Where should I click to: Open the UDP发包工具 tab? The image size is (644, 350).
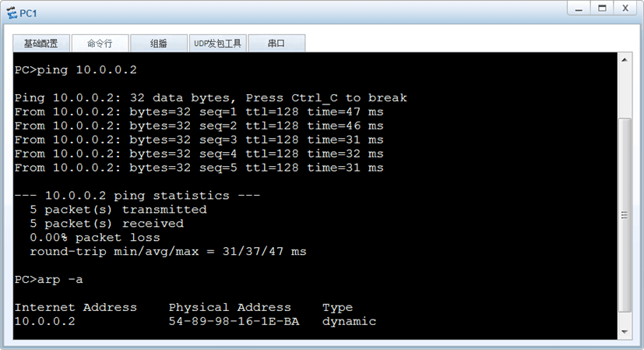pyautogui.click(x=218, y=43)
